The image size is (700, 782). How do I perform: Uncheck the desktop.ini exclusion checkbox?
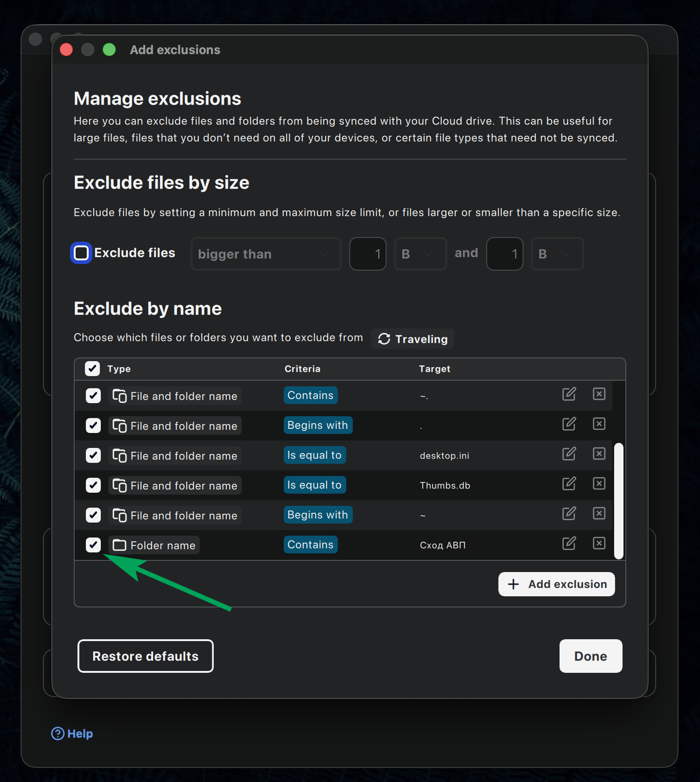coord(93,455)
